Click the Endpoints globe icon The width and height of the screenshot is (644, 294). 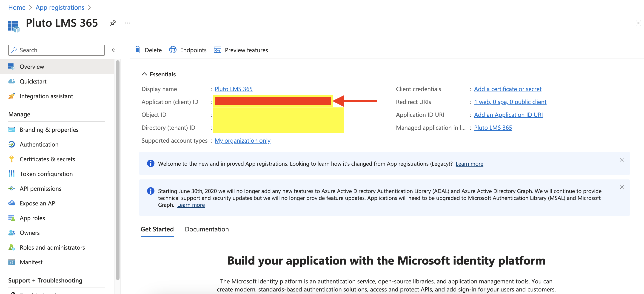click(173, 50)
